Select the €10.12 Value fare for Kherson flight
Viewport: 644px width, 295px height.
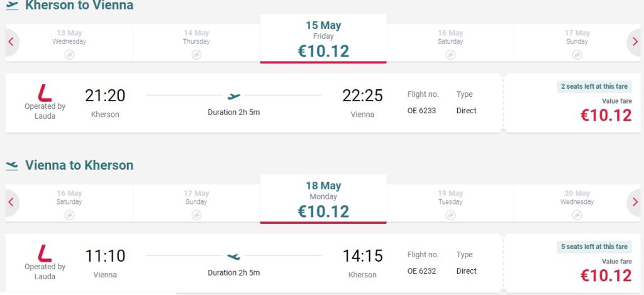pyautogui.click(x=606, y=115)
